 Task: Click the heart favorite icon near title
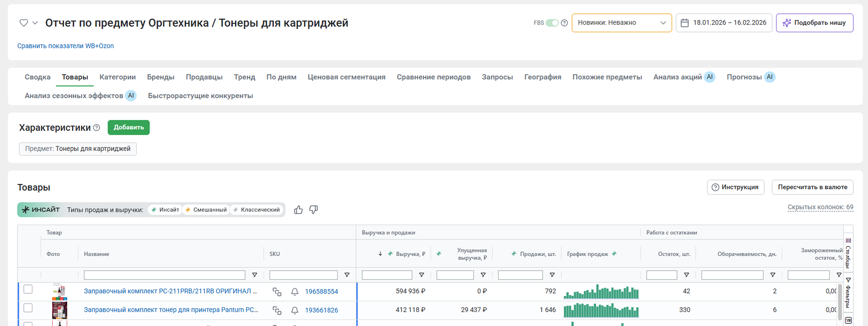point(24,23)
